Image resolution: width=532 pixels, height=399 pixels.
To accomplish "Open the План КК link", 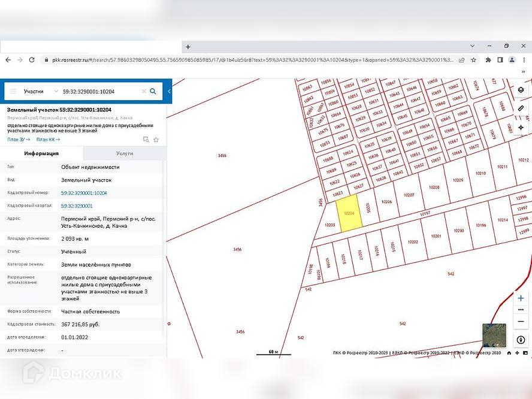I will click(x=48, y=140).
